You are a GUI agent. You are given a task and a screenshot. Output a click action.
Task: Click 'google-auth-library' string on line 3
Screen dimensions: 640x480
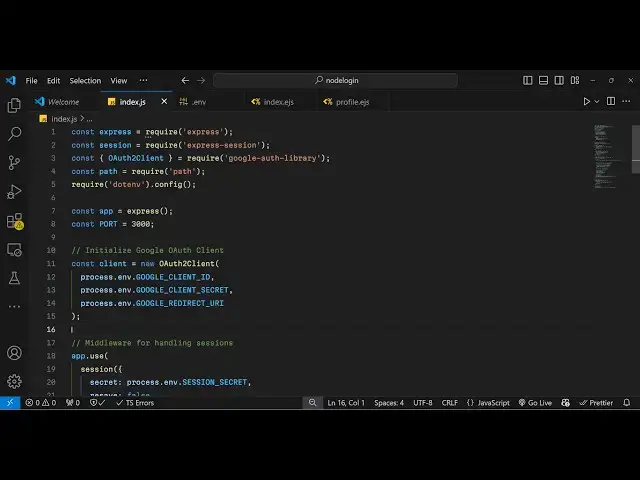coord(272,158)
